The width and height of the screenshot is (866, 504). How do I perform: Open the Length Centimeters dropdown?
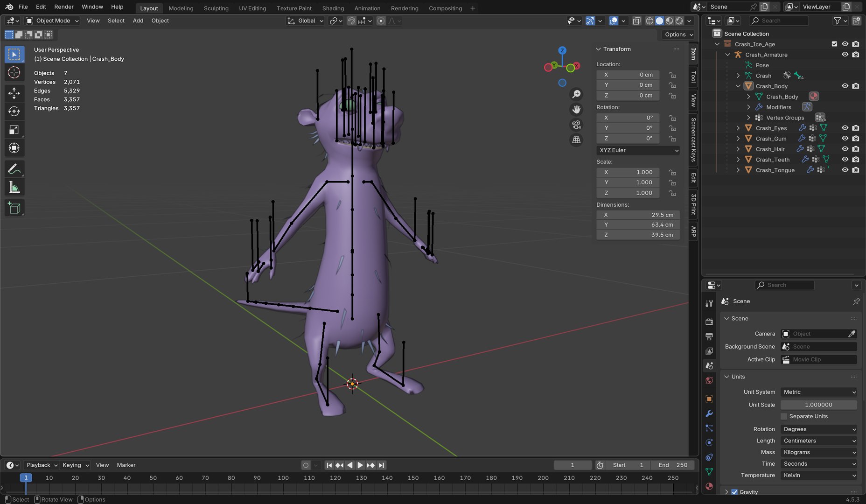point(819,441)
